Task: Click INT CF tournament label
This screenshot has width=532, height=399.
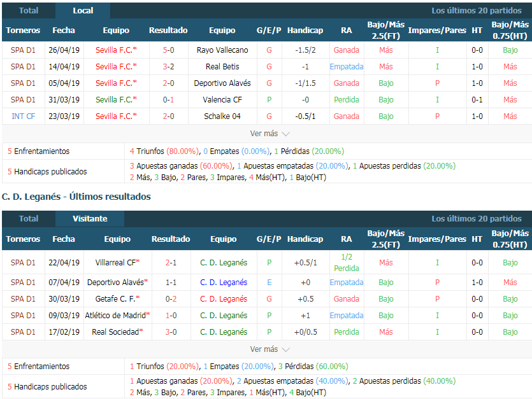Action: pos(23,116)
